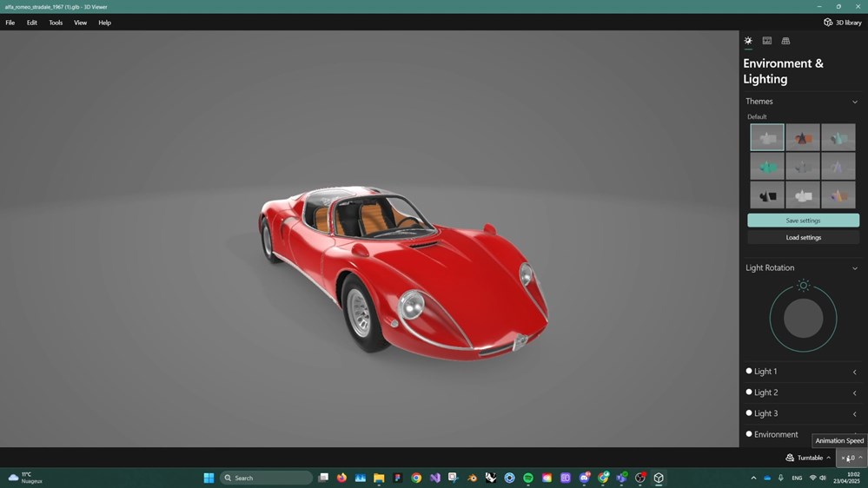This screenshot has height=488, width=868.
Task: Show hidden system tray icons
Action: pyautogui.click(x=753, y=478)
